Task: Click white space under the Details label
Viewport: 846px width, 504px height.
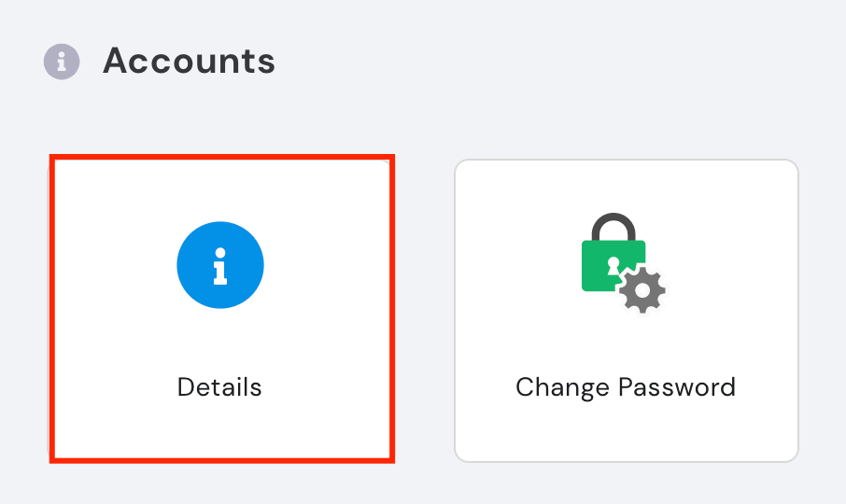Action: point(221,429)
